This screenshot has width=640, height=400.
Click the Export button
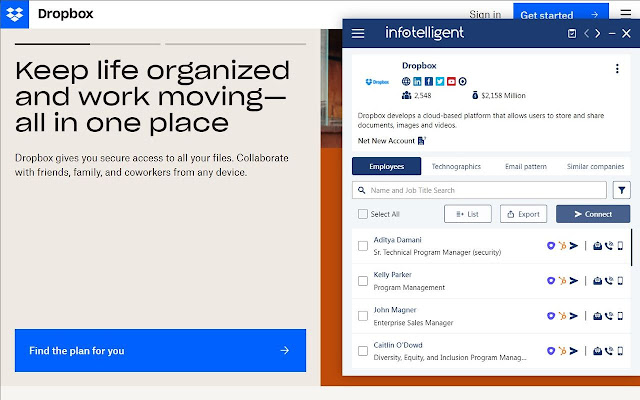(524, 214)
